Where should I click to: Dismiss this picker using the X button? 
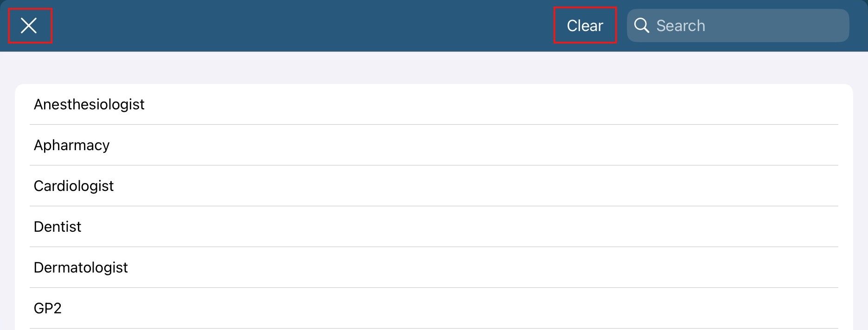point(29,26)
